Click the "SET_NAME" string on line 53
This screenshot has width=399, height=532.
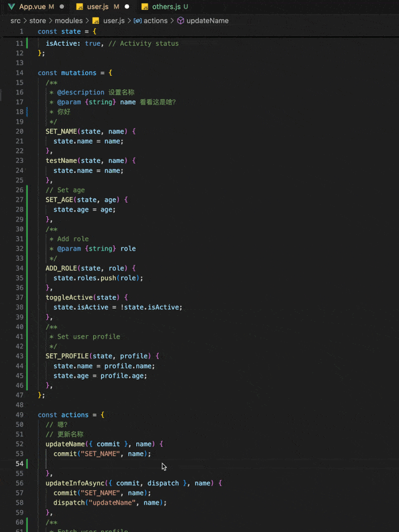tap(100, 454)
